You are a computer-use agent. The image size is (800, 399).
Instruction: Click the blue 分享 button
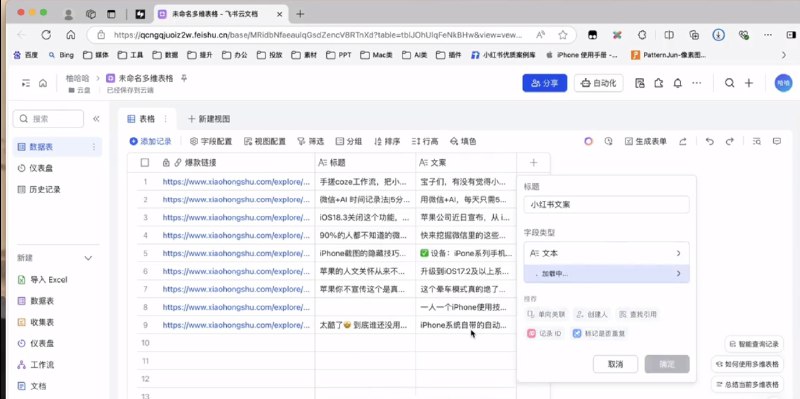544,83
